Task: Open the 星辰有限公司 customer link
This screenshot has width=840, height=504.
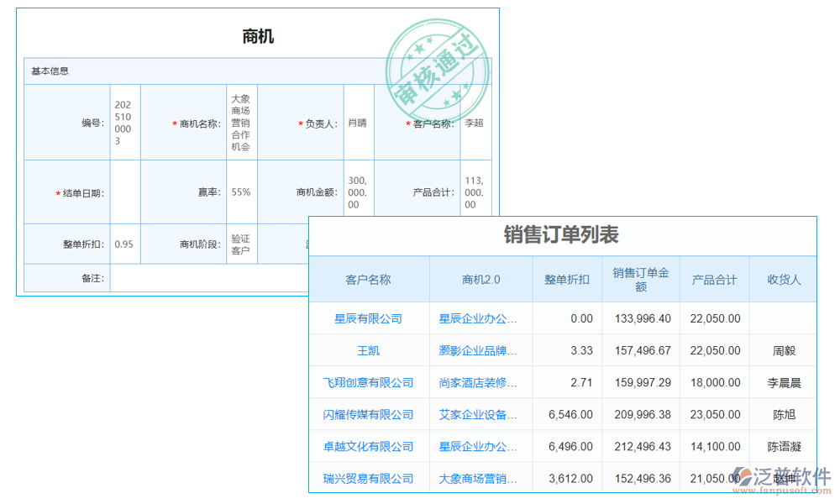Action: click(368, 318)
